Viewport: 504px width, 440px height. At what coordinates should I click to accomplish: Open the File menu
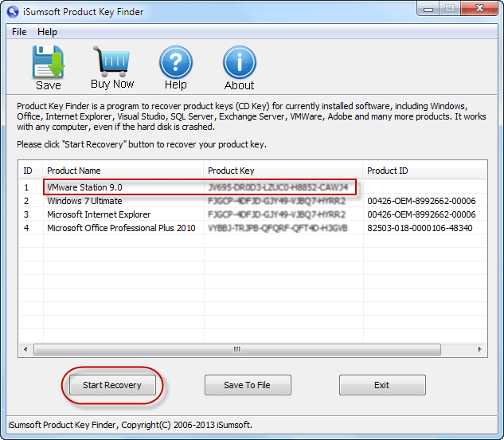(x=19, y=32)
